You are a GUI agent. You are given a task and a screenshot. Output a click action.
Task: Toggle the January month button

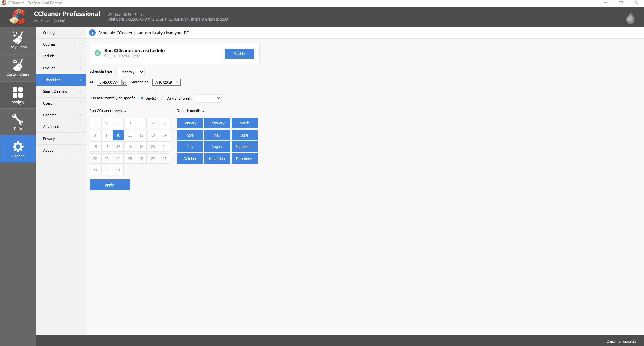click(x=190, y=123)
